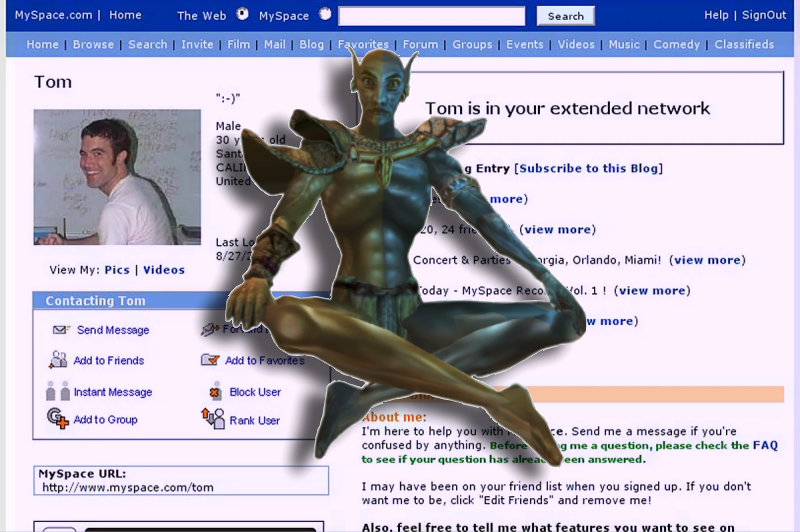Click the SignOut link
The image size is (800, 532).
[x=764, y=15]
